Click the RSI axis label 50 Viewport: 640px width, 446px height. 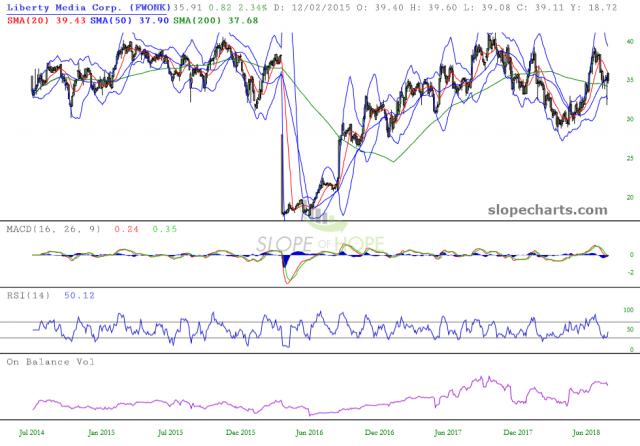click(x=630, y=330)
